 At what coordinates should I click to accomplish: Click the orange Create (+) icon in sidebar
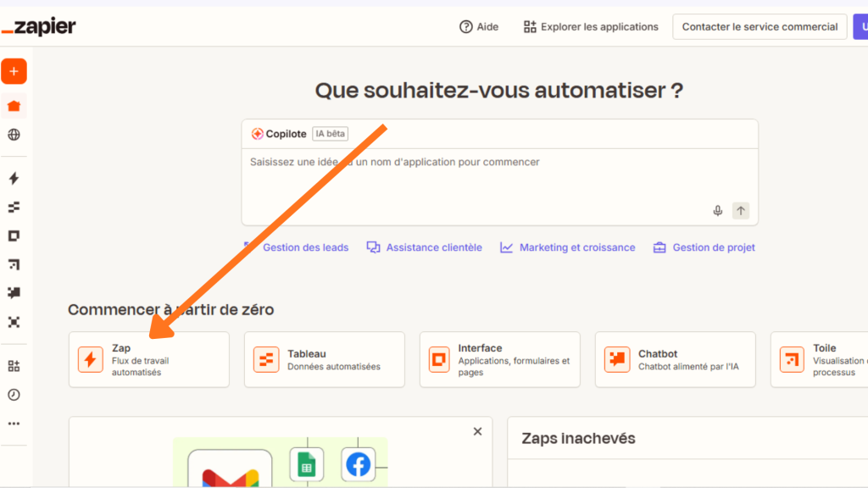pyautogui.click(x=14, y=71)
